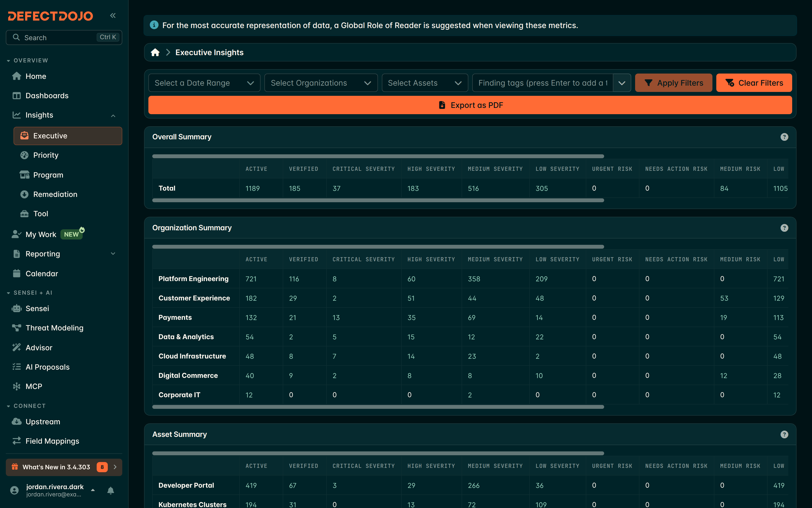
Task: Click Export as PDF button
Action: point(470,105)
